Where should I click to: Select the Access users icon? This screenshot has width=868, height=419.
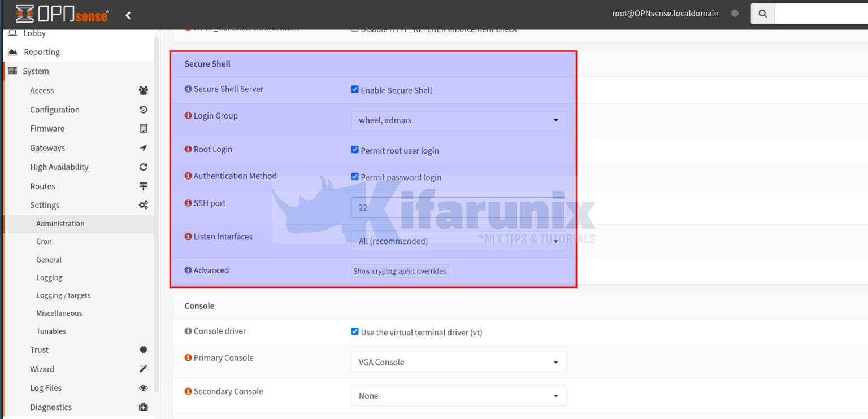pos(143,90)
